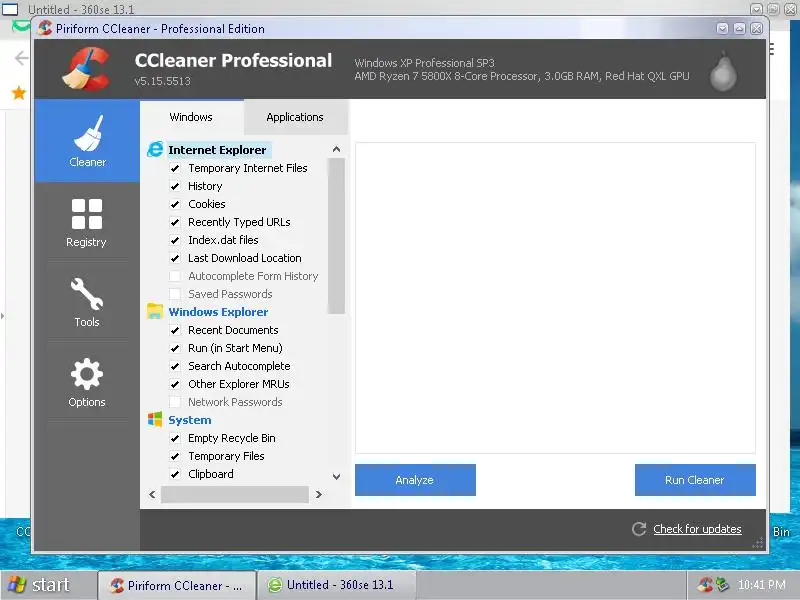
Task: Click the horizontal scroll left arrow
Action: (x=152, y=494)
